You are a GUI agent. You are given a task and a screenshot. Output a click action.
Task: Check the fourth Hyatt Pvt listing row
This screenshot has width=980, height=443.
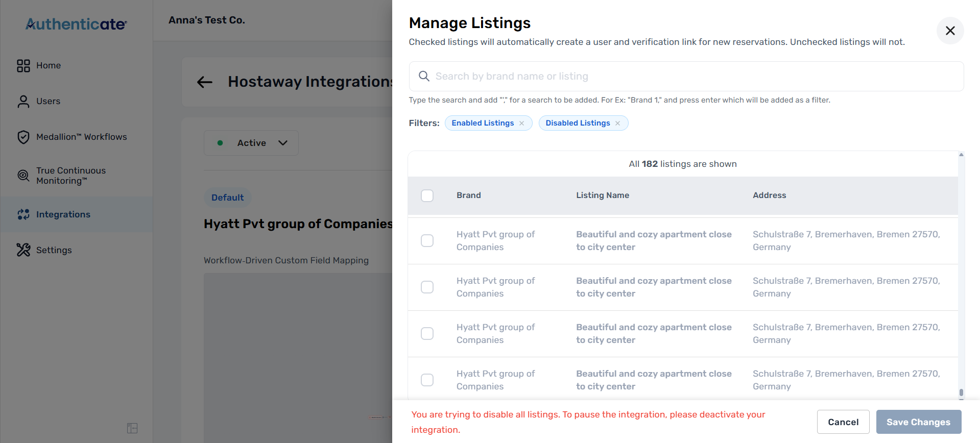coord(427,380)
